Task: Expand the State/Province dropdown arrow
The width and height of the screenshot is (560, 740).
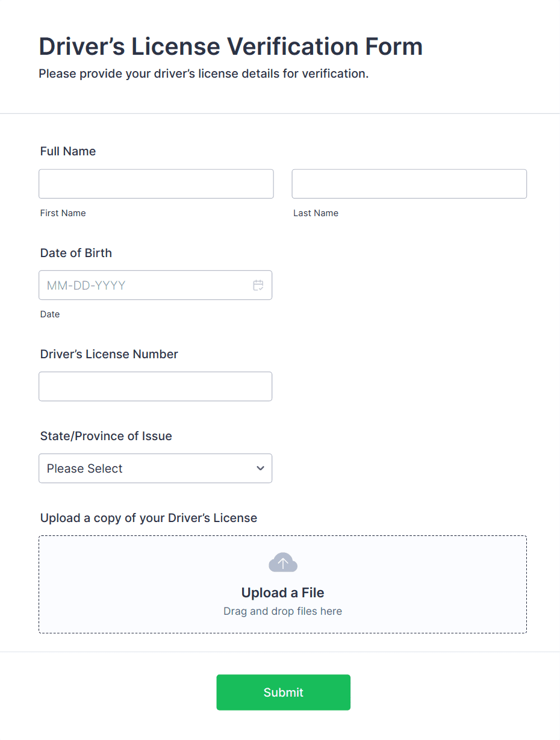Action: [260, 468]
